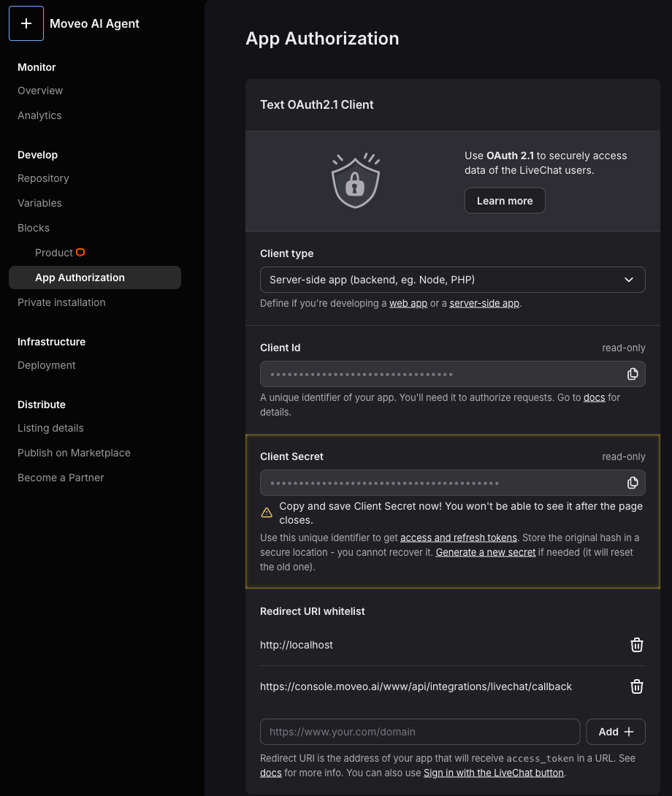Open Sign in with the LiveChat button link
This screenshot has height=796, width=672.
(x=494, y=773)
